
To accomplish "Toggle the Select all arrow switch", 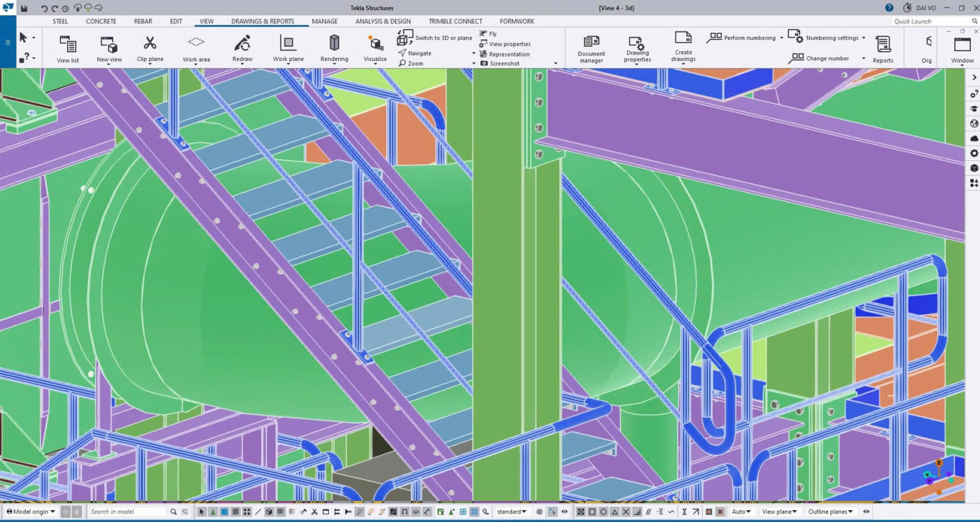I will point(202,512).
